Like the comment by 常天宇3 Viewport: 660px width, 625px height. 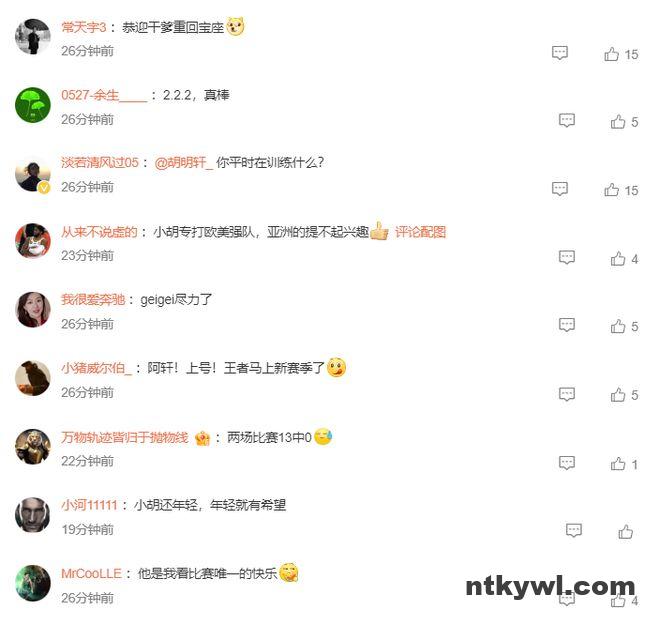coord(612,54)
